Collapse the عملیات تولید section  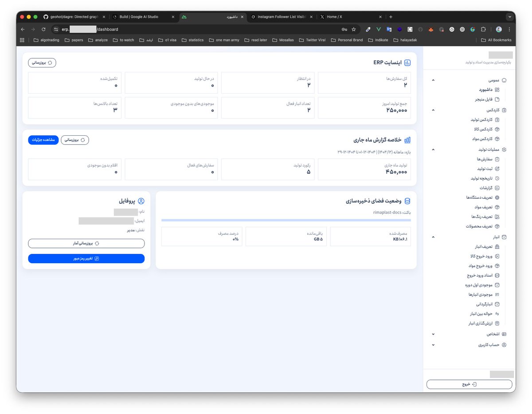coord(433,150)
